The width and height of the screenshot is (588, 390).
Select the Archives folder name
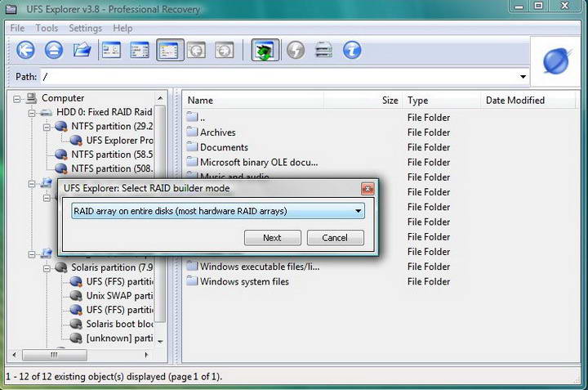coord(218,132)
